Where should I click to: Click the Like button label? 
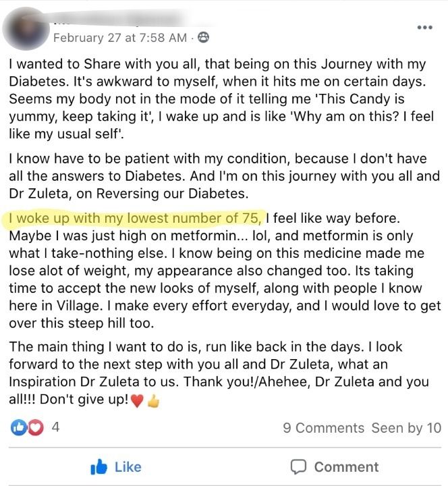pos(128,467)
